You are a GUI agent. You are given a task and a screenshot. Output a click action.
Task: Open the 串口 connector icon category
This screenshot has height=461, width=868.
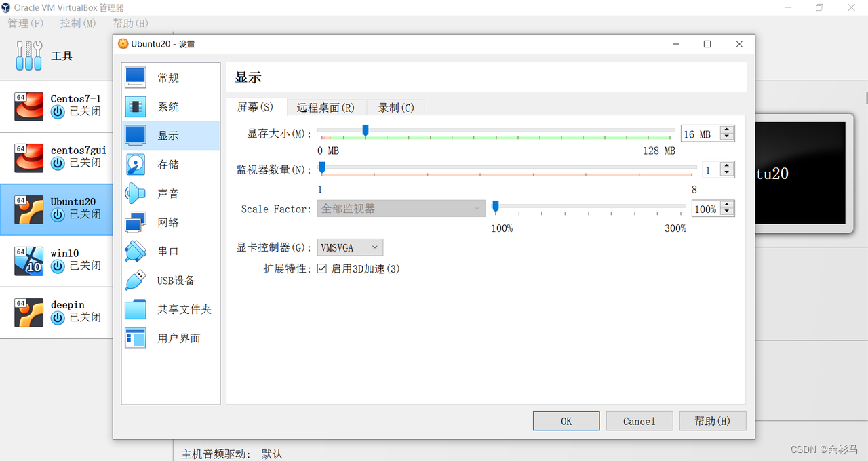(x=136, y=251)
